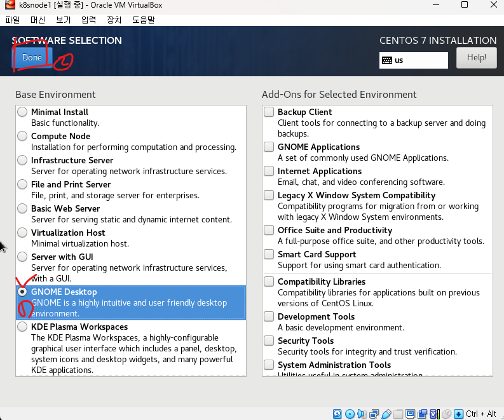Image resolution: width=504 pixels, height=420 pixels.
Task: Click the recording status icon
Action: (x=423, y=414)
